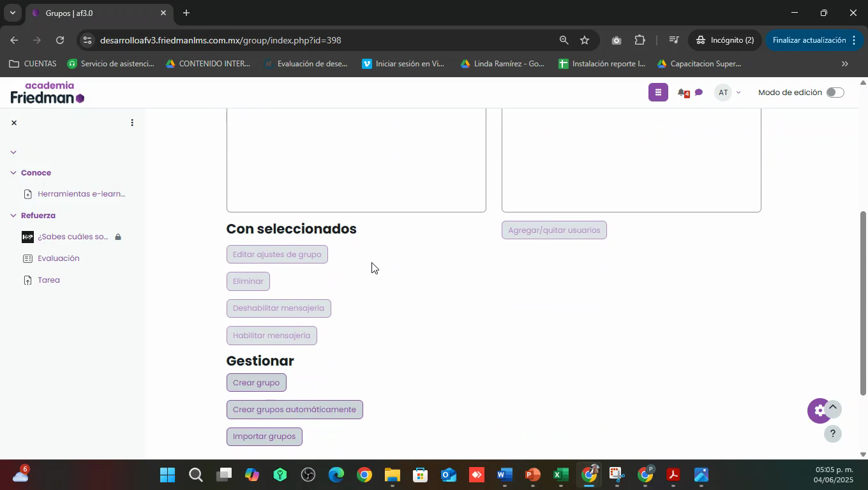Click Editar ajustes de grupo button
Viewport: 868px width, 490px height.
277,254
